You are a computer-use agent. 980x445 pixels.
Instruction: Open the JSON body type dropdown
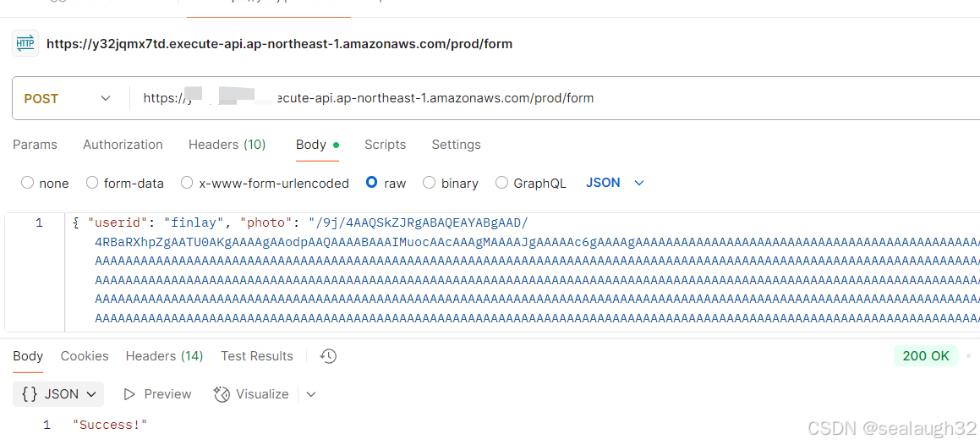pos(615,183)
